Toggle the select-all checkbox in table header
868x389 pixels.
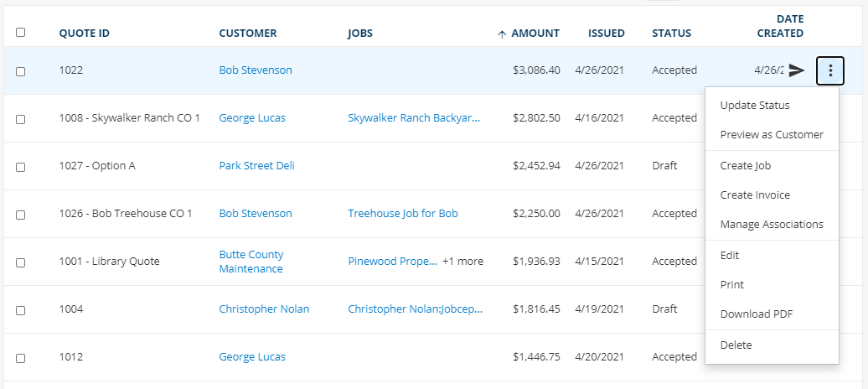(x=20, y=32)
